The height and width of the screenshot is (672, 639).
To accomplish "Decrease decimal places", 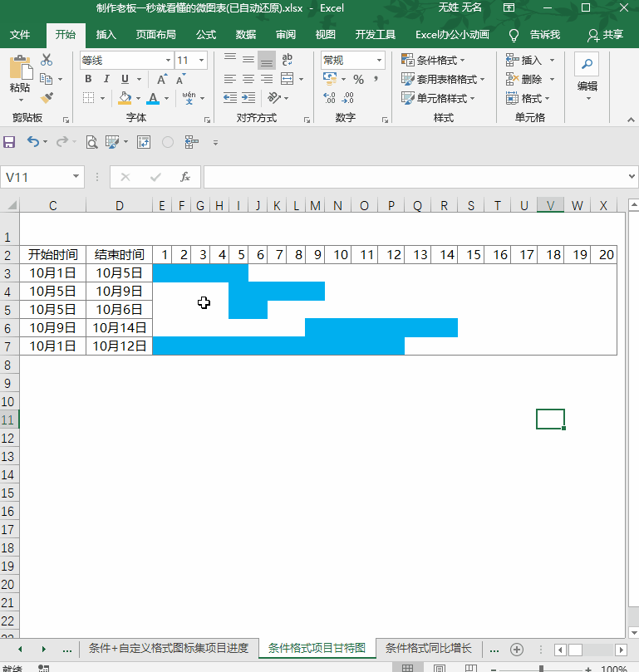I will [x=348, y=98].
